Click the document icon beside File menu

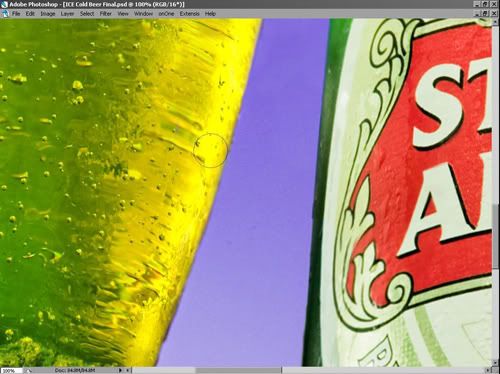(x=5, y=14)
